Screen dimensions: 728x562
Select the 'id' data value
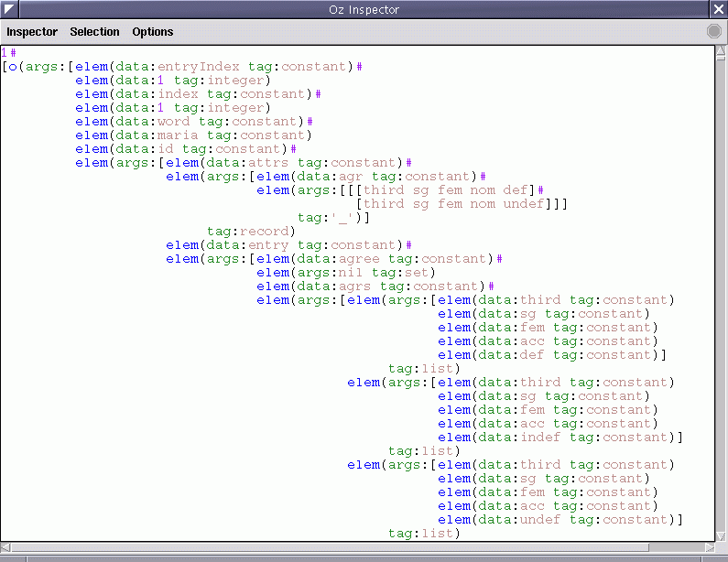166,149
